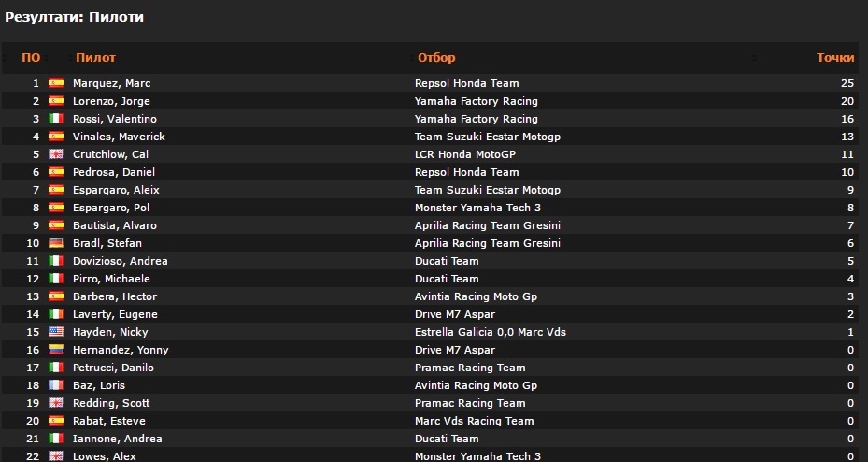868x462 pixels.
Task: Click the US flag next to Hayden, Nicky
Action: [55, 332]
